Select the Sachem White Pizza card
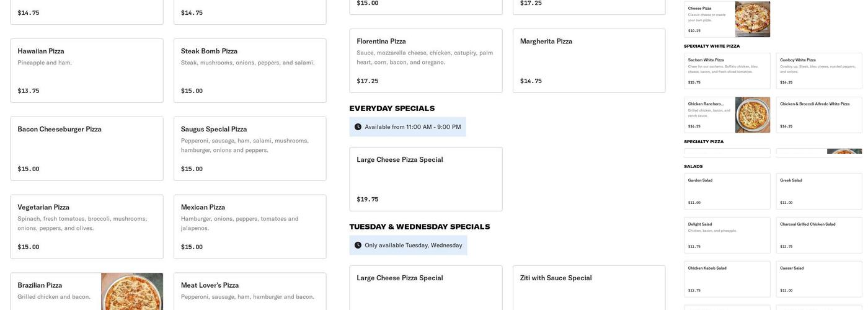 pos(727,71)
